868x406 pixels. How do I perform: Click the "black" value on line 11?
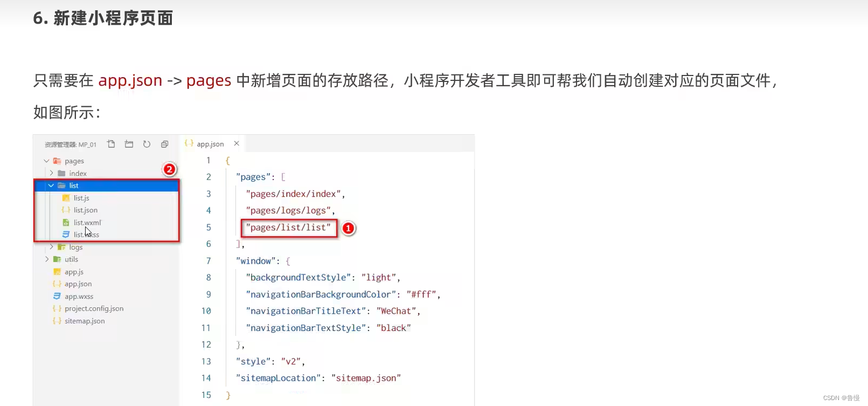(x=394, y=328)
